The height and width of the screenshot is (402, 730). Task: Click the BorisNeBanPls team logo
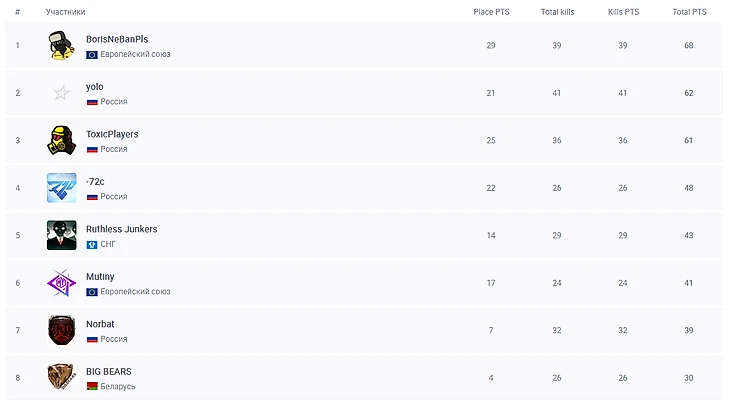tap(61, 46)
